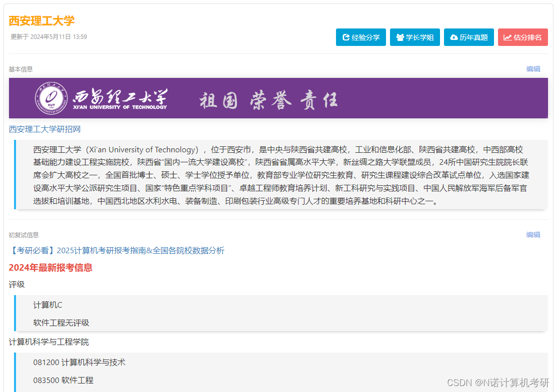Click the 计算机C rating line
The image size is (557, 392).
tap(47, 305)
